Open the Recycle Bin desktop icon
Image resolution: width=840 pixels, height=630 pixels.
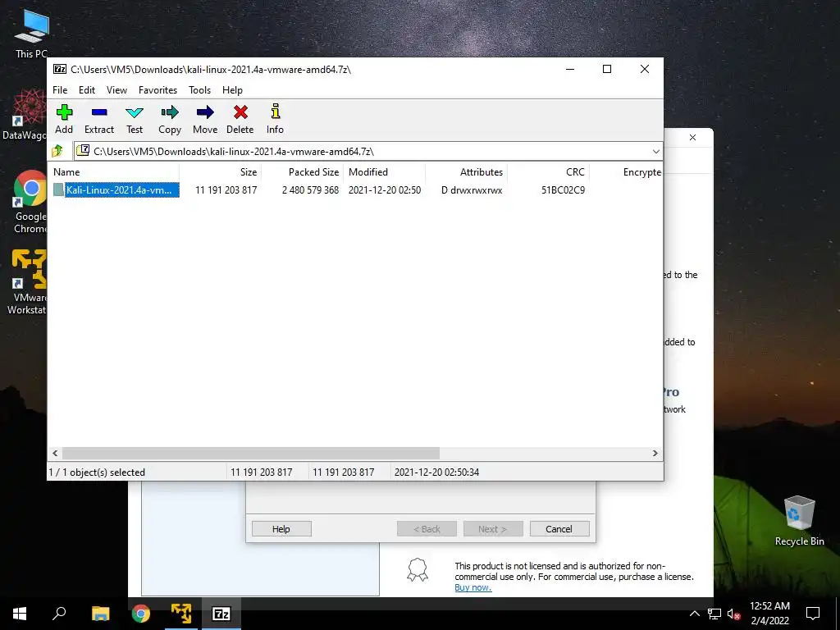tap(799, 521)
